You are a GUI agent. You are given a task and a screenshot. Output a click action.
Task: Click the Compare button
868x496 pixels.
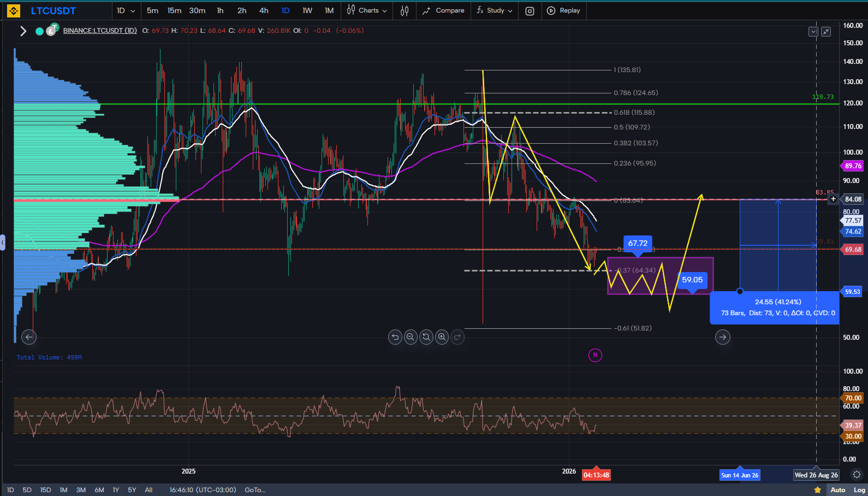click(x=443, y=10)
